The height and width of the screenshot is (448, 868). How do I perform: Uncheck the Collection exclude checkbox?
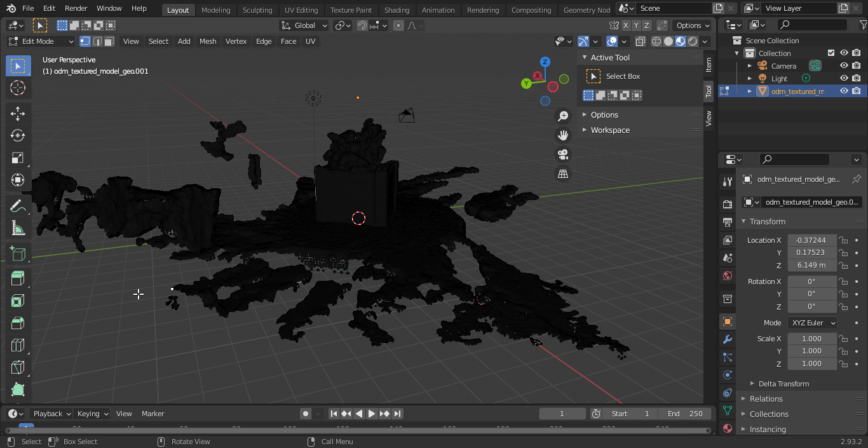(831, 53)
